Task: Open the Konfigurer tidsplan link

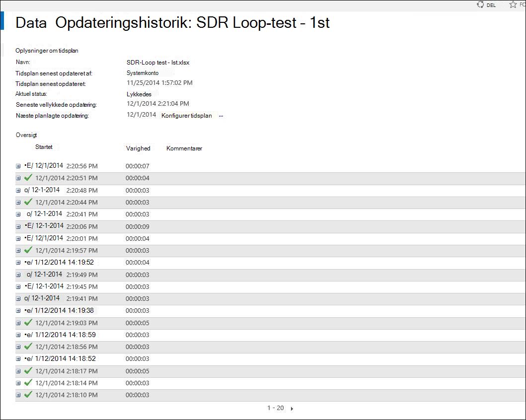Action: point(187,116)
